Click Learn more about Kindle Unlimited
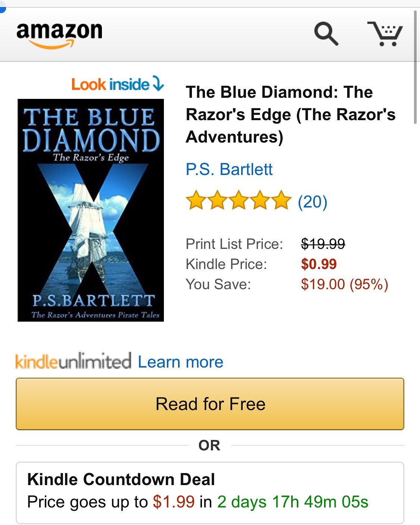This screenshot has width=420, height=525. pyautogui.click(x=181, y=362)
